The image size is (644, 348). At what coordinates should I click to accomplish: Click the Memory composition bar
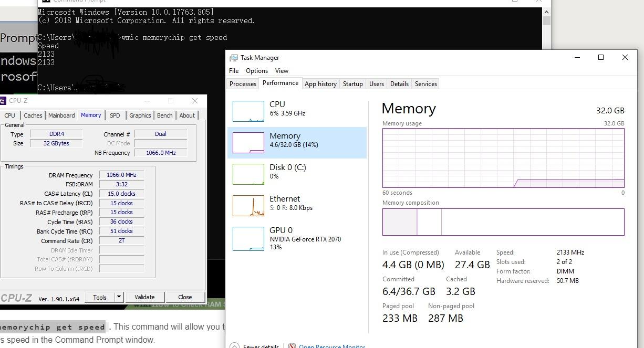503,222
